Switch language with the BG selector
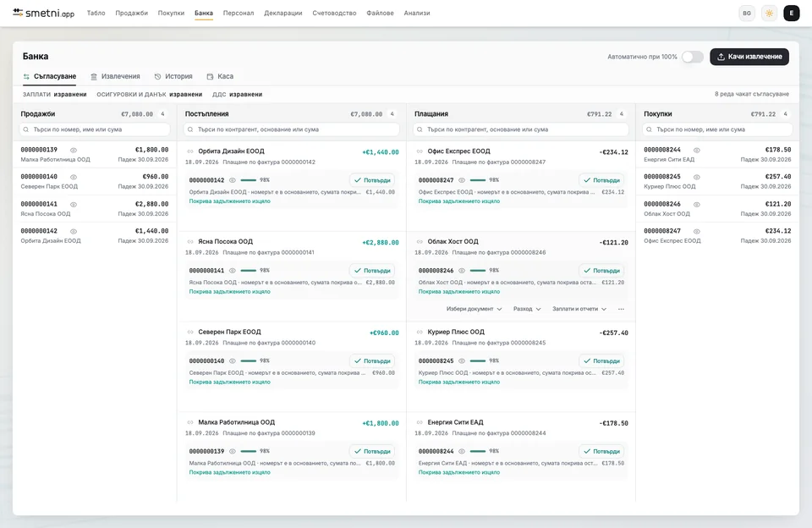 [747, 14]
